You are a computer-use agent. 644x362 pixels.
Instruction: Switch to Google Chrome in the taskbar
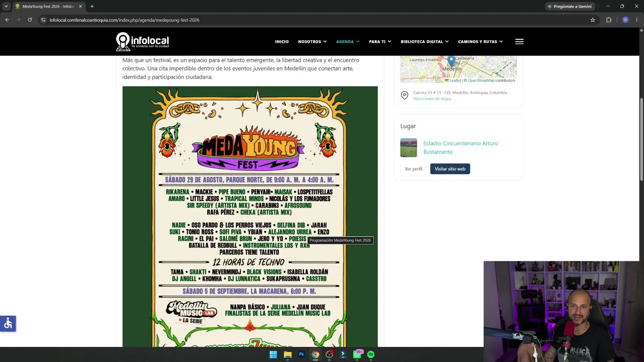(x=315, y=354)
